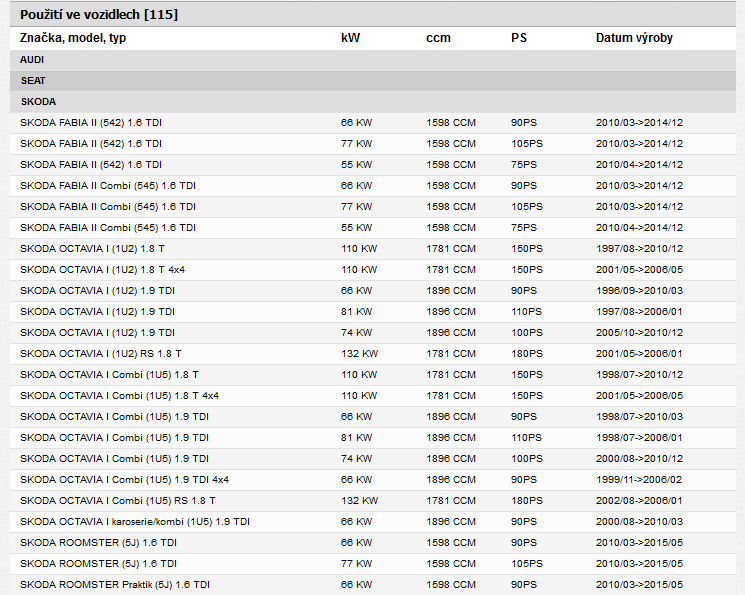Select SKODA OCTAVIA I Combi (1U5) 1.8 T row
The width and height of the screenshot is (745, 595).
click(372, 374)
